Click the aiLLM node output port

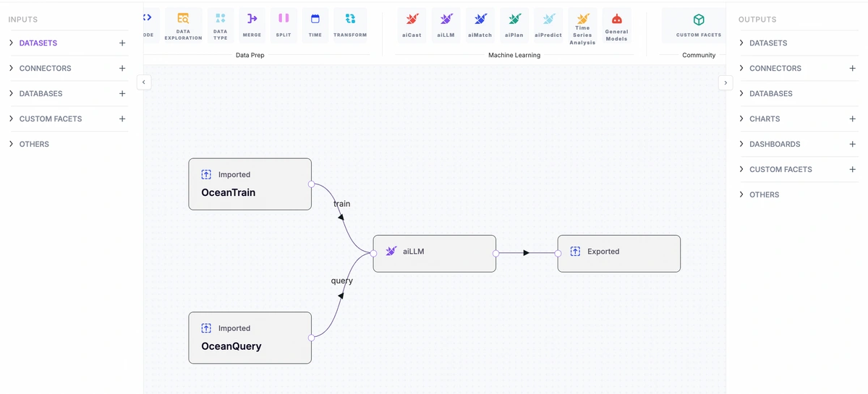click(x=496, y=254)
